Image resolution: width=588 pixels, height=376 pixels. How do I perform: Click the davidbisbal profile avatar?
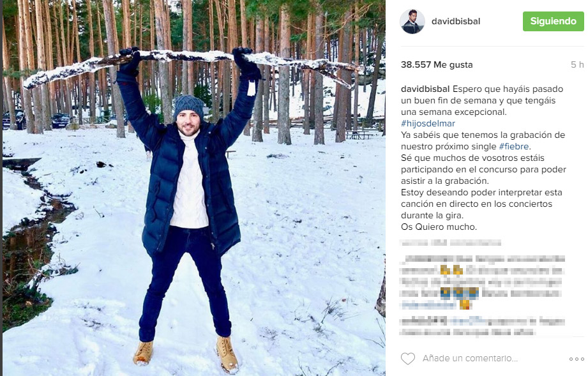tap(412, 22)
